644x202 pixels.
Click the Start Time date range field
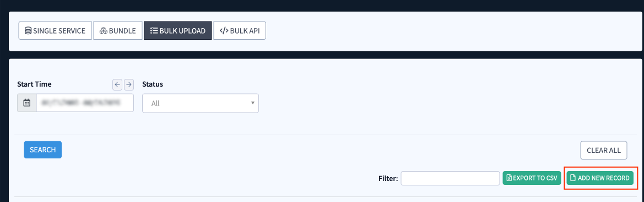[x=85, y=103]
